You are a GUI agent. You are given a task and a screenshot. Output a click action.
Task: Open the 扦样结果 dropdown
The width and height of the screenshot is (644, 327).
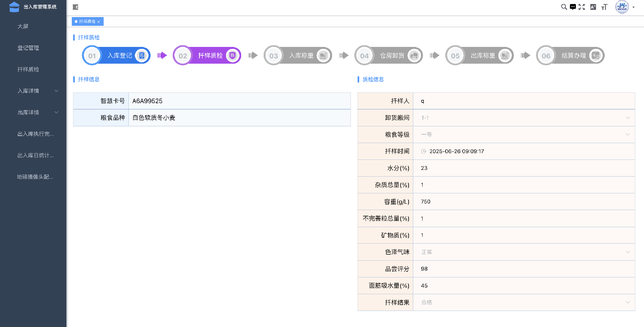click(x=524, y=303)
